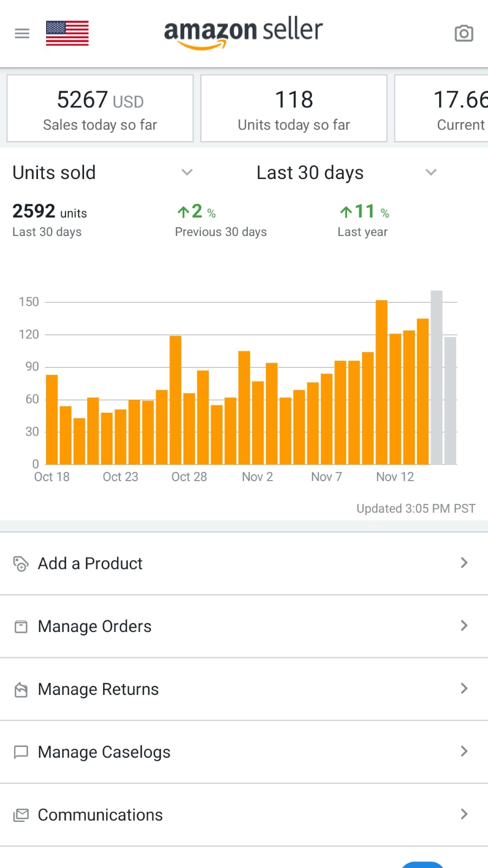Tap the Manage Orders box icon

tap(21, 627)
